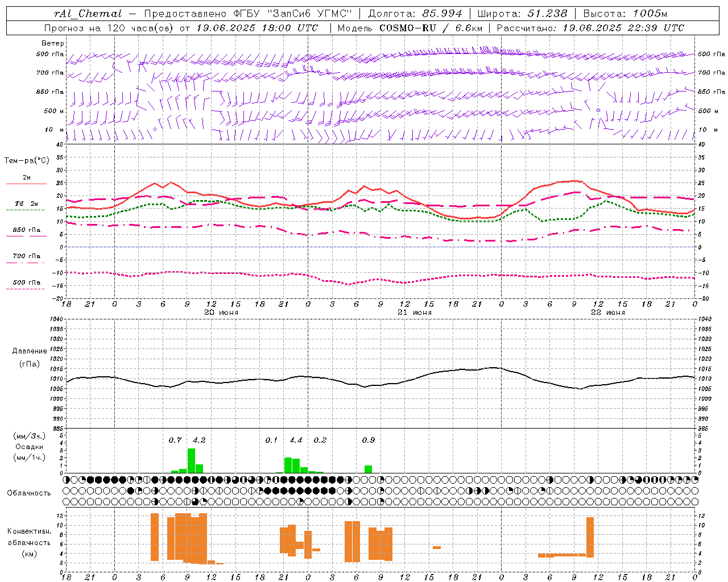Click the model name COSMO-RU / 6.6км

(431, 28)
